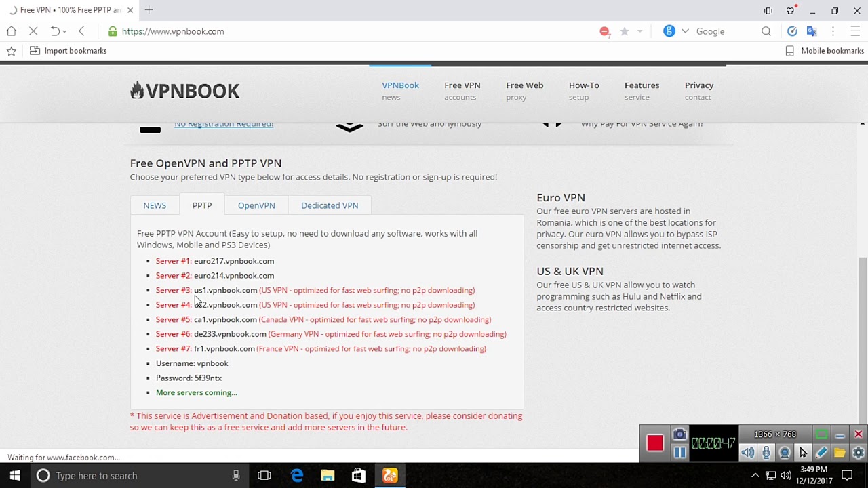
Task: Open the Features service menu item
Action: coord(642,91)
